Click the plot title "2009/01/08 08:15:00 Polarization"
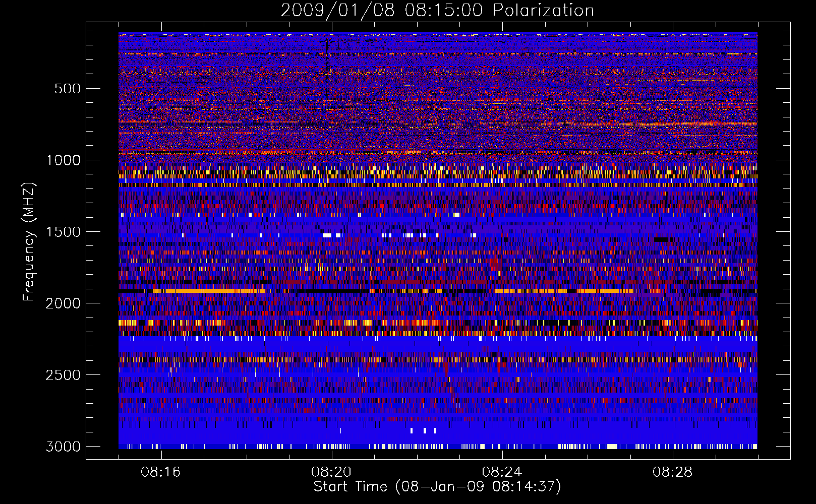 (437, 10)
